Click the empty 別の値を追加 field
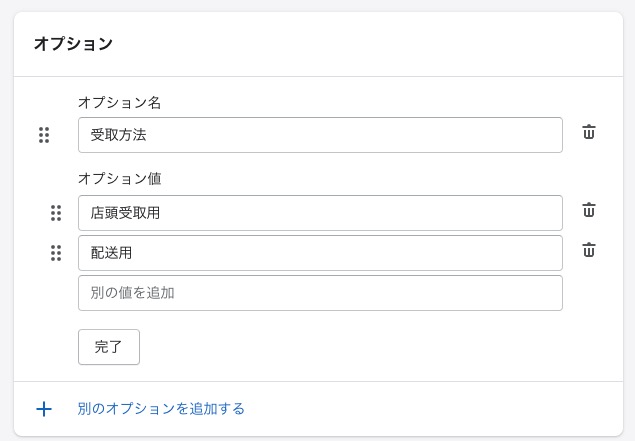This screenshot has height=441, width=635. pos(320,293)
